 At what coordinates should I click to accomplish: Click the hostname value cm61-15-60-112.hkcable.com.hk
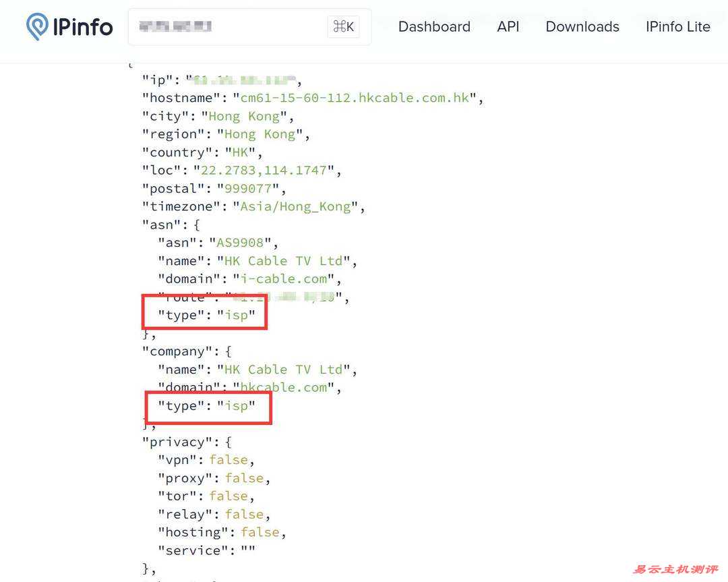coord(355,98)
